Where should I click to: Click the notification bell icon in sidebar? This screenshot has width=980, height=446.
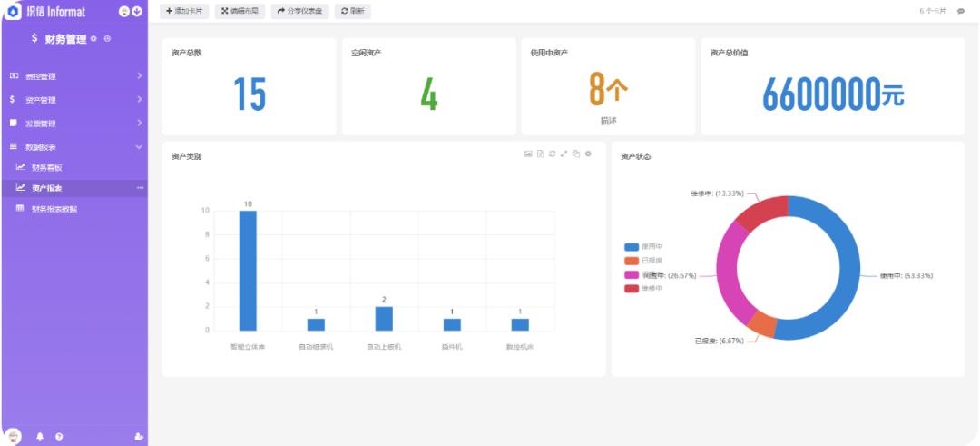(x=40, y=436)
